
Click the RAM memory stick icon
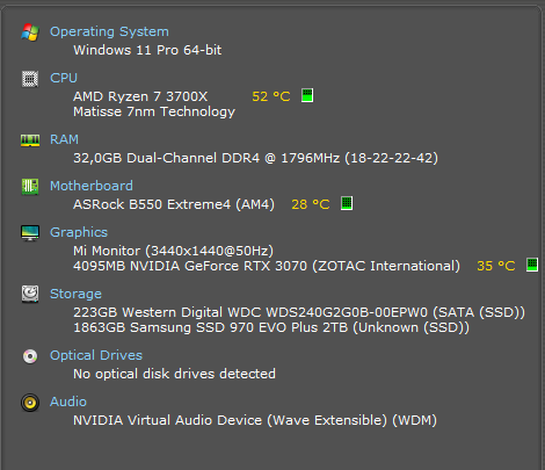pyautogui.click(x=30, y=140)
